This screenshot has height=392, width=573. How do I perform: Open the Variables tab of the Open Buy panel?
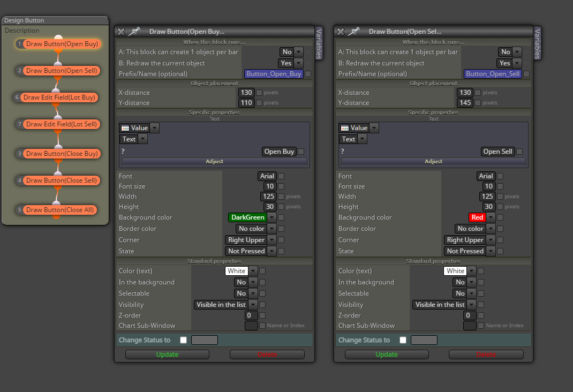click(x=319, y=44)
